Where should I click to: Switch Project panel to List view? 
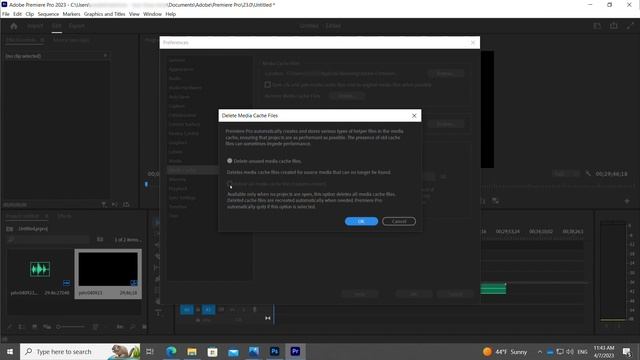(x=22, y=327)
